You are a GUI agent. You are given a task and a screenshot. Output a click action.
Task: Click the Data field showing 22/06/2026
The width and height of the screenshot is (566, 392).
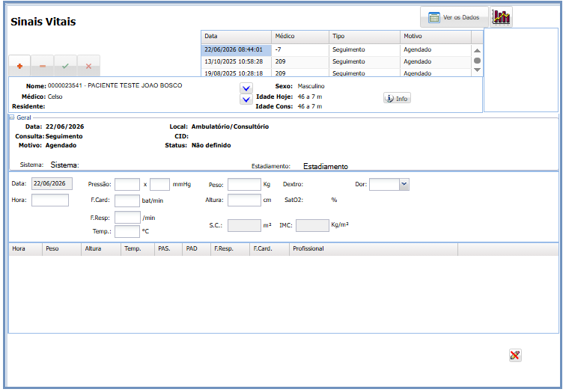[52, 183]
